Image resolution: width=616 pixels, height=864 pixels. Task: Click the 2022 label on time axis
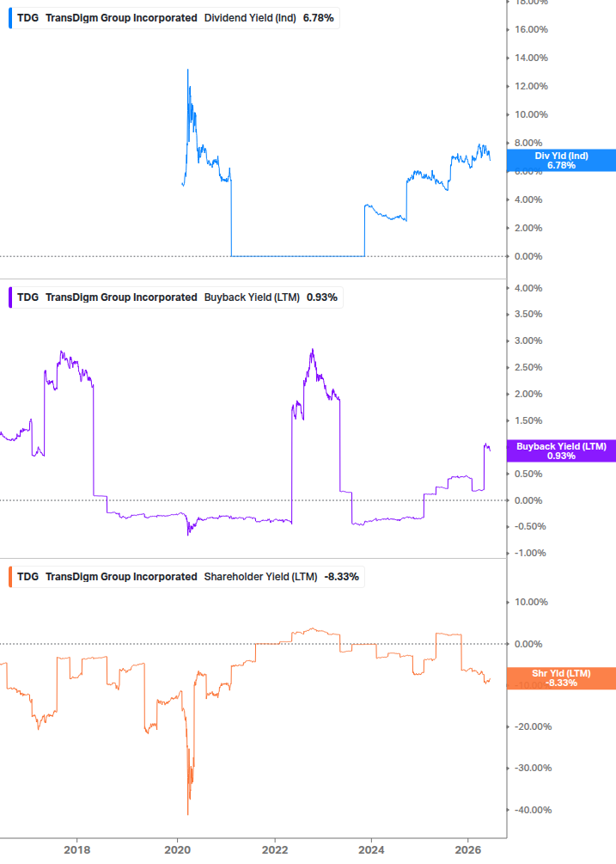[275, 849]
